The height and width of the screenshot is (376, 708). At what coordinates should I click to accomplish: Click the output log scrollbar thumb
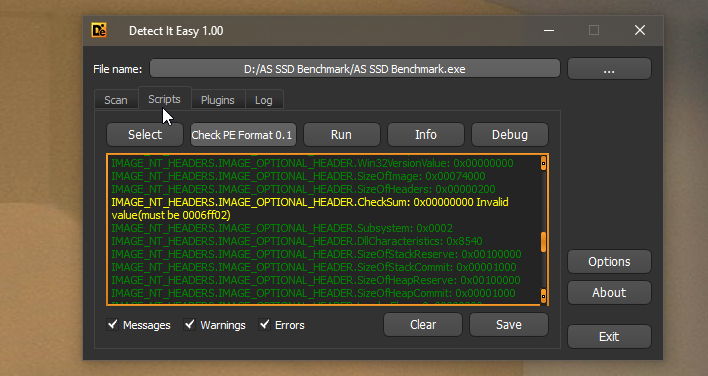(x=543, y=242)
